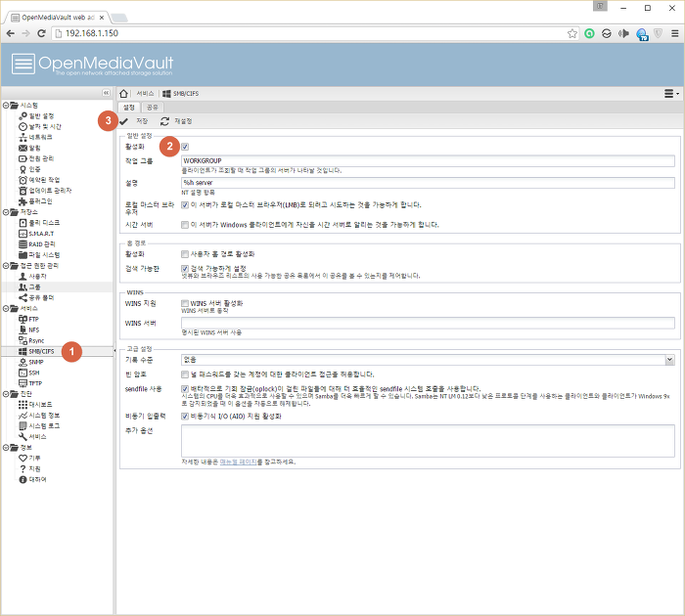The width and height of the screenshot is (685, 616).
Task: Collapse 정보 tree folder
Action: pos(6,448)
